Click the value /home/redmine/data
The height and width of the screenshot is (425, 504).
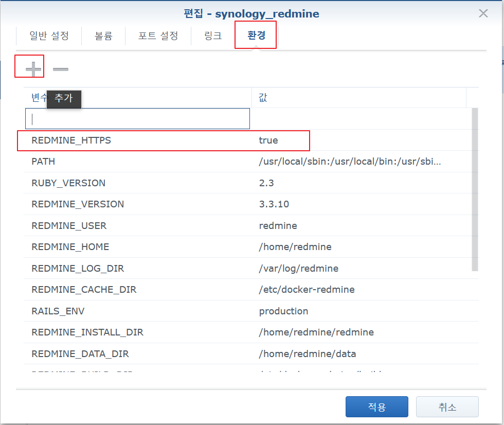pyautogui.click(x=308, y=354)
